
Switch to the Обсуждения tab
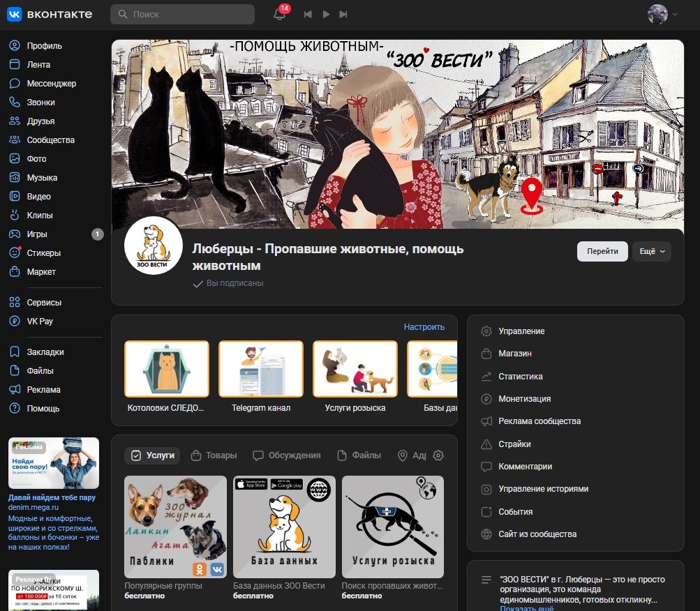tap(287, 455)
